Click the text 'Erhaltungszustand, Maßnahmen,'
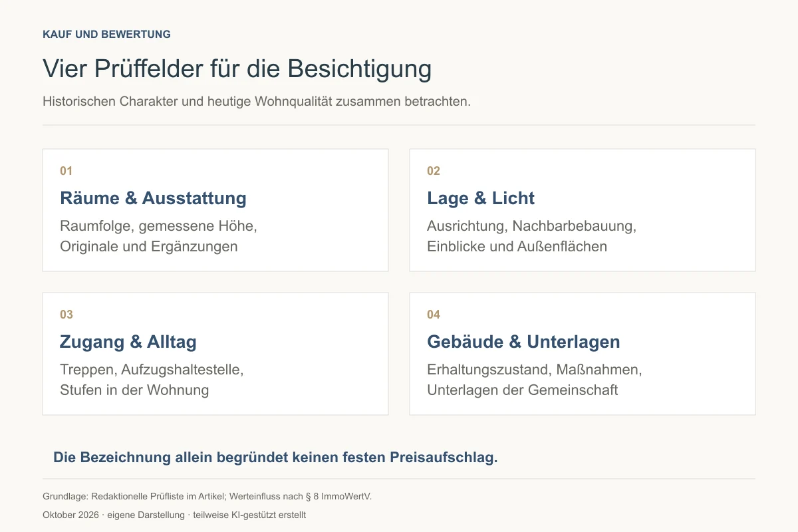The height and width of the screenshot is (532, 798). pyautogui.click(x=535, y=370)
